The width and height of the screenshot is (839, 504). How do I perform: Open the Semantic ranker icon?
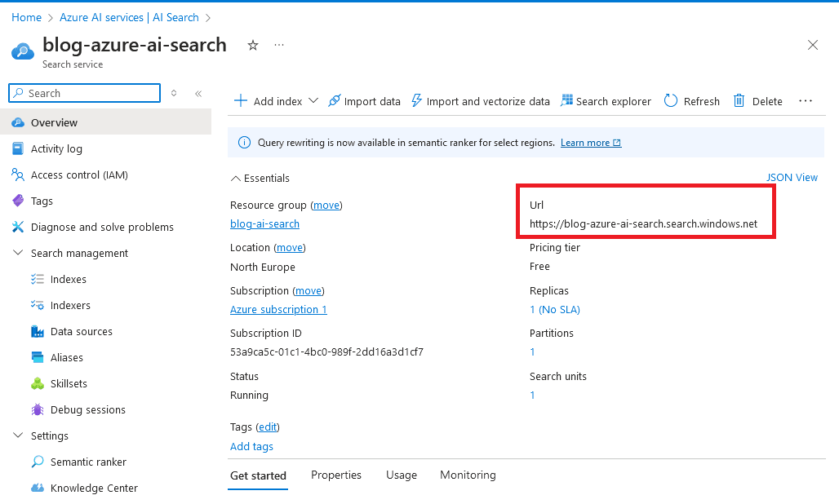click(x=38, y=462)
